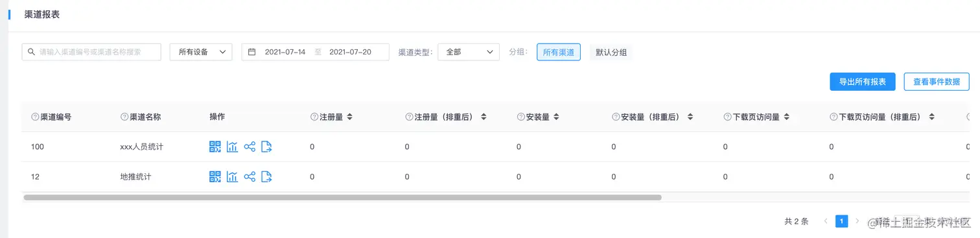Sort table by 注册量
980x238 pixels.
[350, 117]
